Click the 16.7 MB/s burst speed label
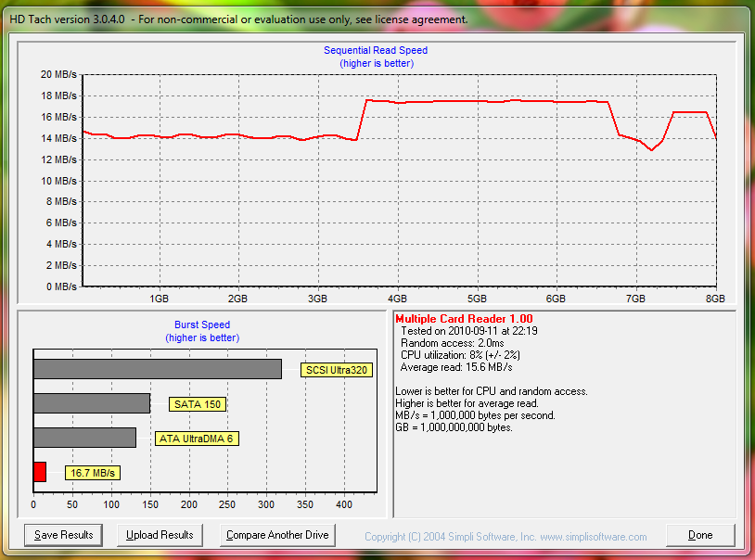Image resolution: width=755 pixels, height=560 pixels. (93, 472)
